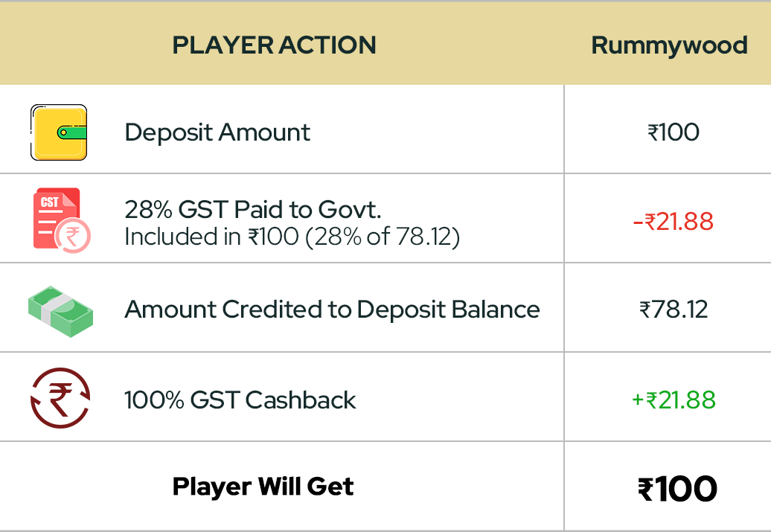The width and height of the screenshot is (771, 532).
Task: Click the bold ₹100 total value
Action: coord(677,489)
